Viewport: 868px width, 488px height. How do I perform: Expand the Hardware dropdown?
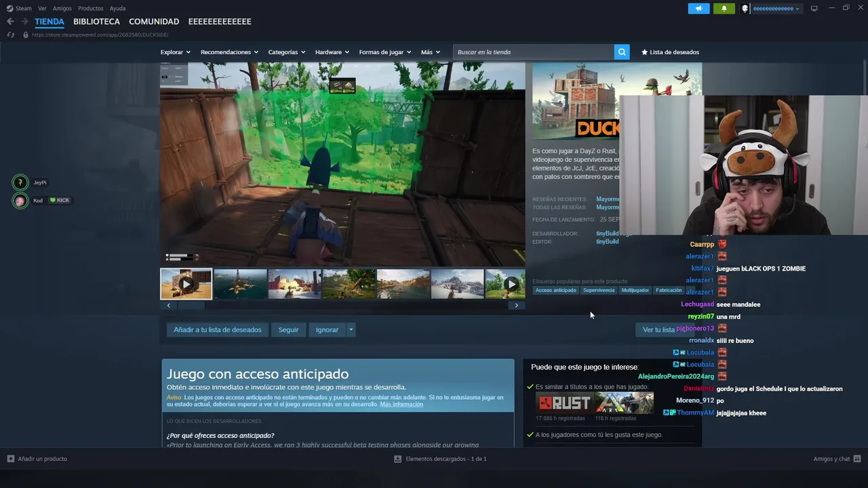332,52
